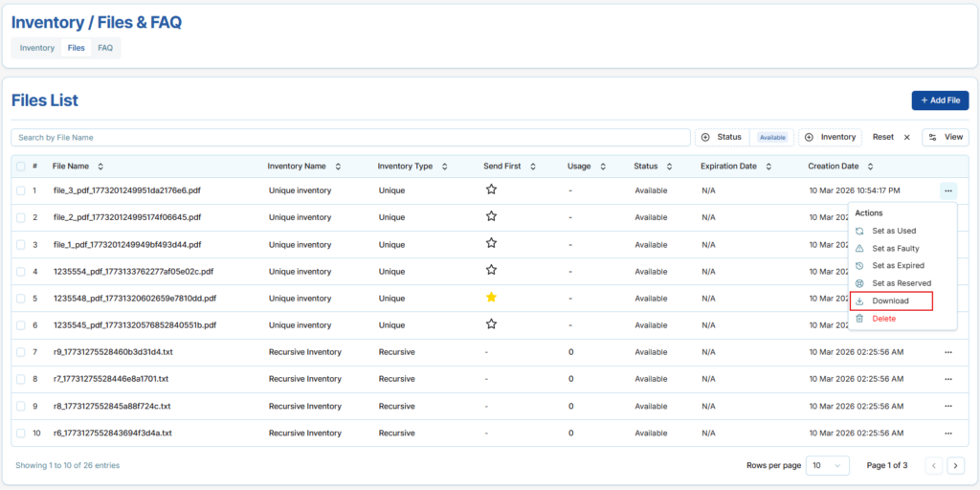This screenshot has width=980, height=490.
Task: Click the Search by File Name field
Action: click(349, 138)
